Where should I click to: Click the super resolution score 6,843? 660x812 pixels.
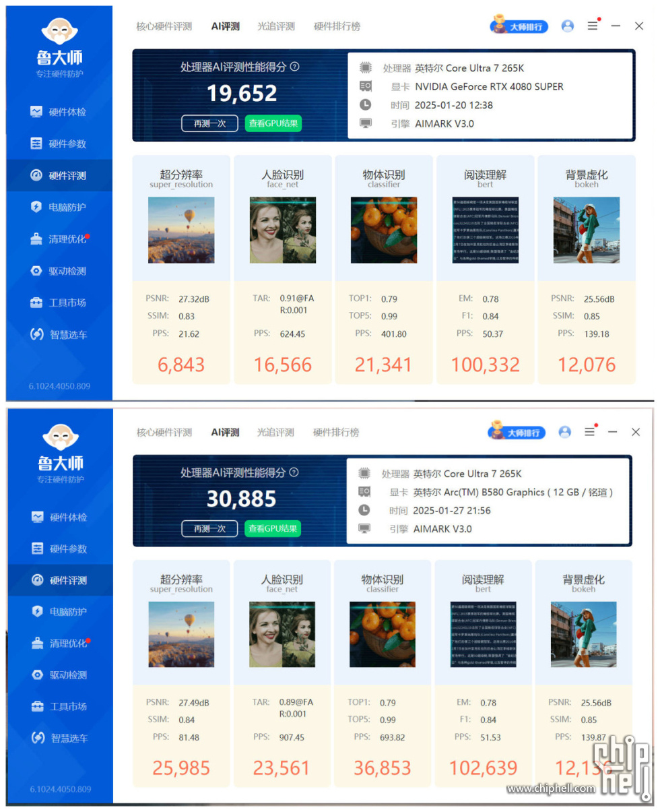[x=181, y=365]
